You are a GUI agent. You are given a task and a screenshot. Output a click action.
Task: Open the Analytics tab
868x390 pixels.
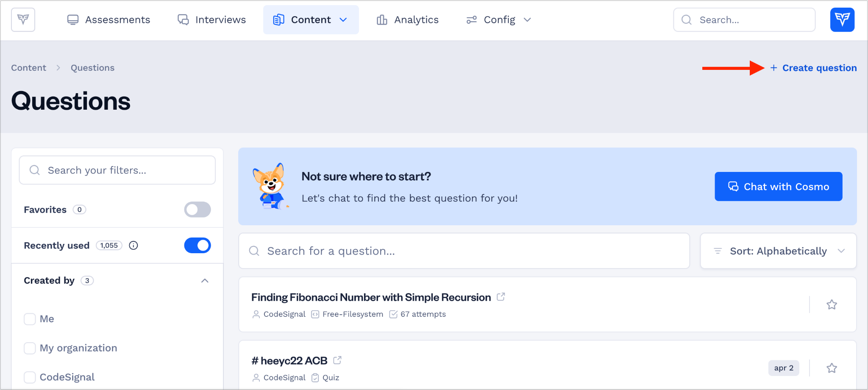[x=407, y=20]
